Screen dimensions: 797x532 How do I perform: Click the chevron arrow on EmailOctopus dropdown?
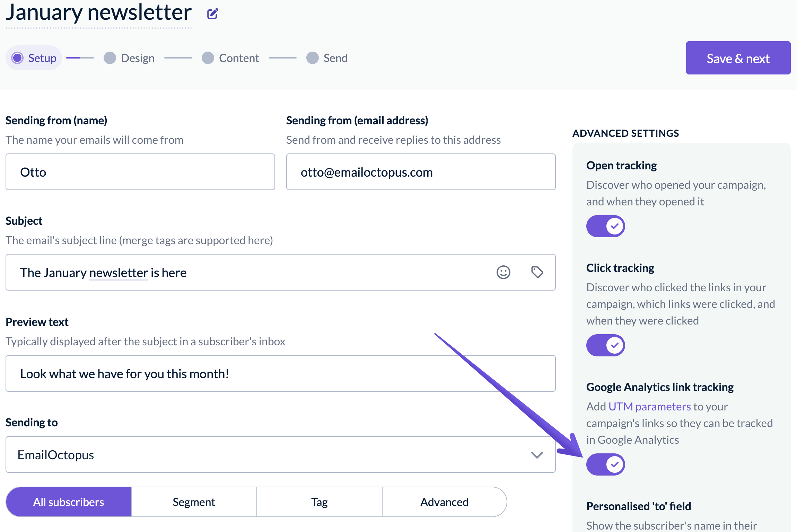point(537,455)
